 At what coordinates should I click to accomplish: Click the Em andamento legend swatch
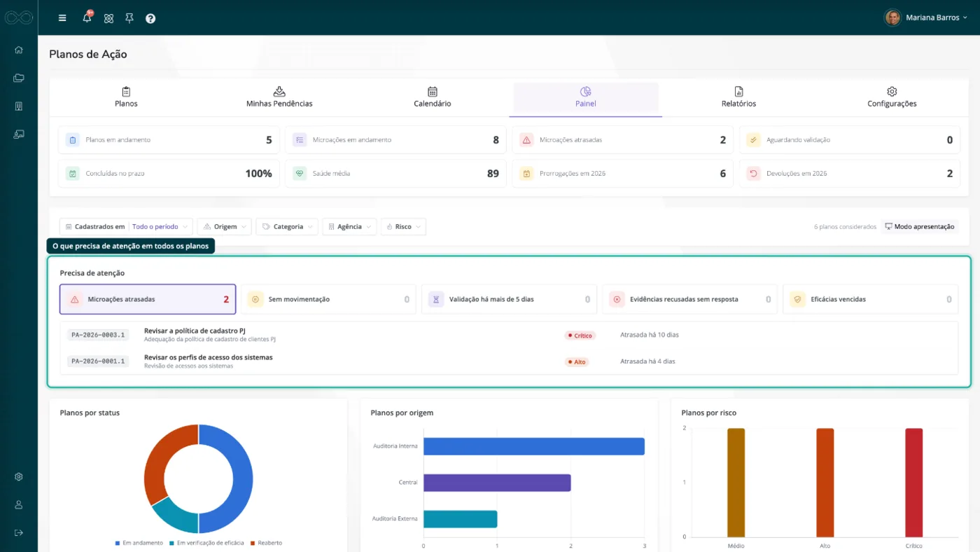pyautogui.click(x=118, y=543)
